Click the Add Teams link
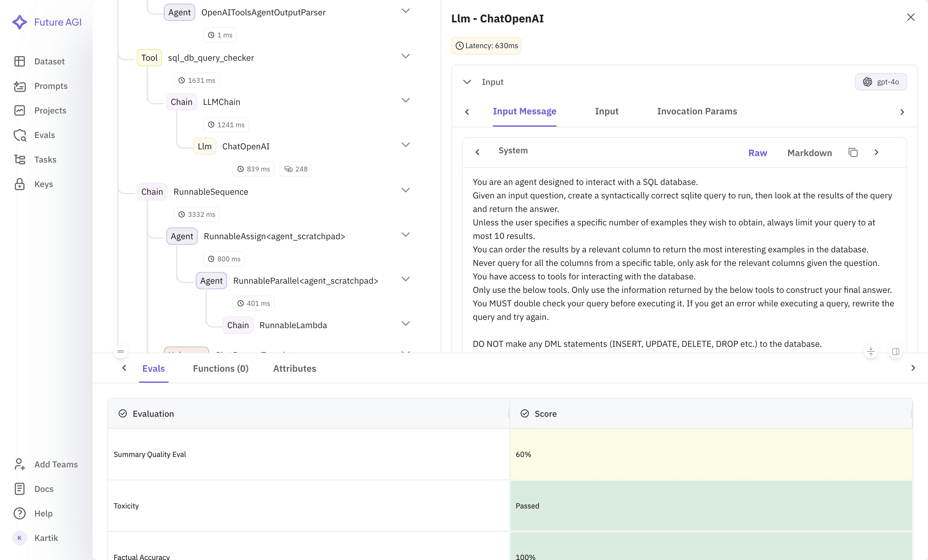 tap(56, 464)
